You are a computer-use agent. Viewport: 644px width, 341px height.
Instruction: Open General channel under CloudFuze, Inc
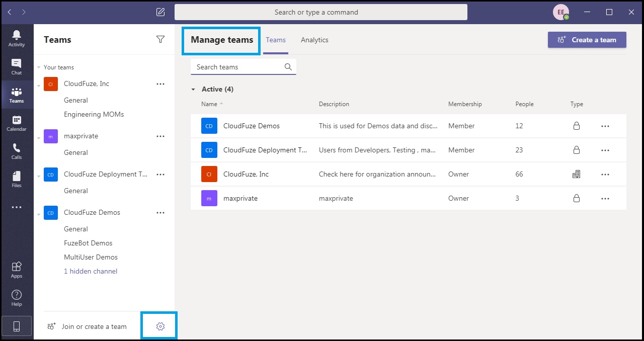(x=76, y=100)
